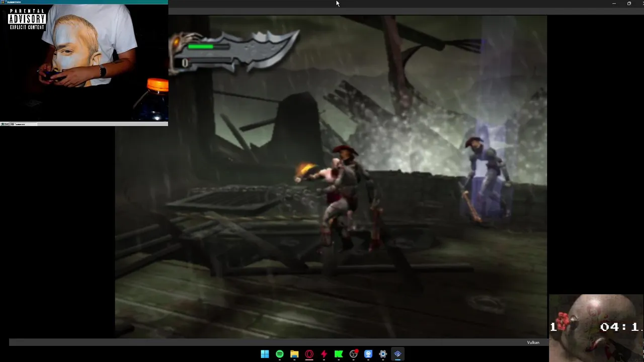Switch to the Opera GX browser
The width and height of the screenshot is (644, 362).
pos(309,354)
